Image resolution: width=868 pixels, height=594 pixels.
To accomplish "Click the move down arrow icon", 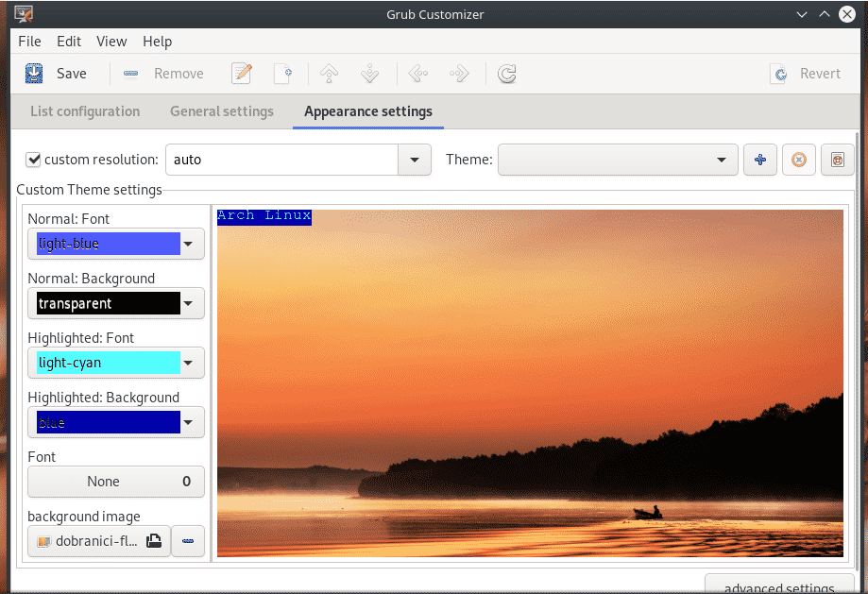I will 369,74.
